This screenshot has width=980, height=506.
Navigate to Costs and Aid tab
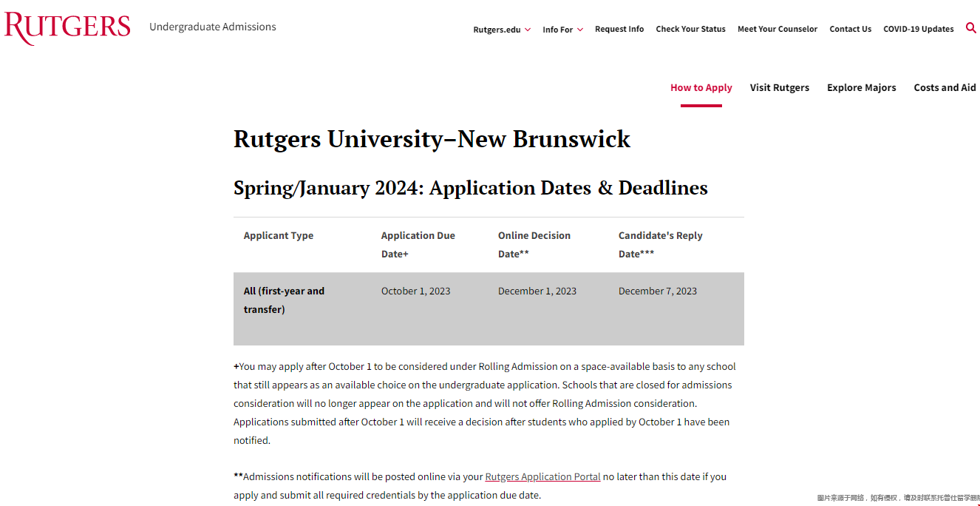(x=945, y=87)
